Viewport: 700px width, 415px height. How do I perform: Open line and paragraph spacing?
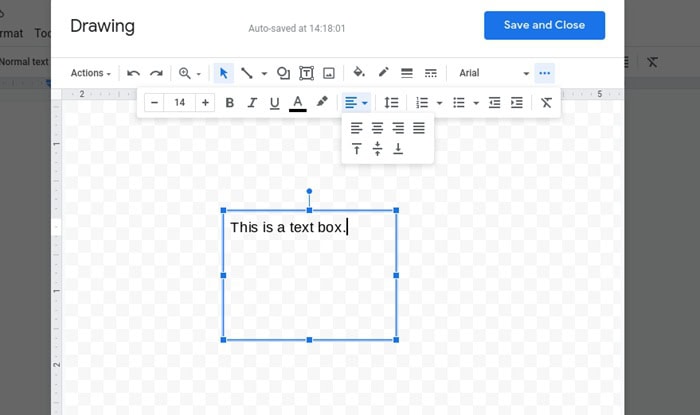pyautogui.click(x=391, y=103)
